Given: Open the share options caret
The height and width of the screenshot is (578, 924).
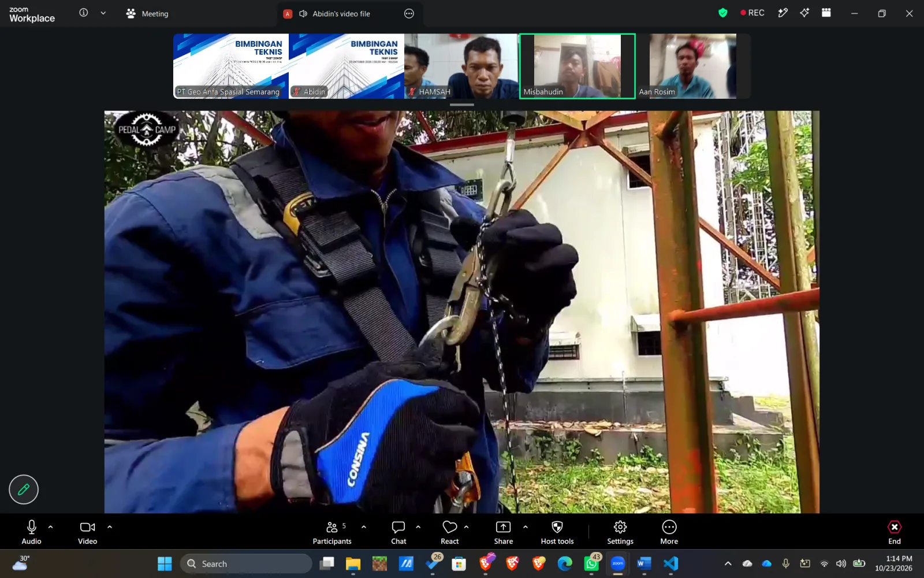Looking at the screenshot, I should [x=526, y=527].
